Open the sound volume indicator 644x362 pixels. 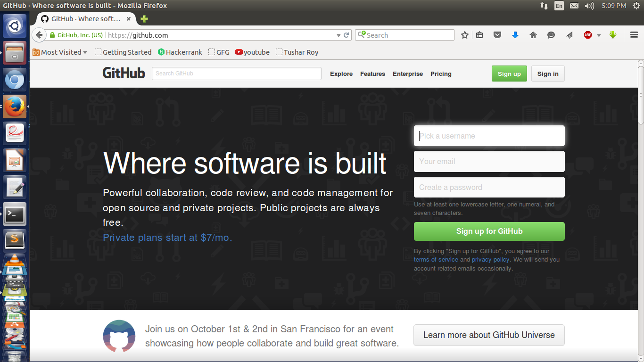coord(589,6)
